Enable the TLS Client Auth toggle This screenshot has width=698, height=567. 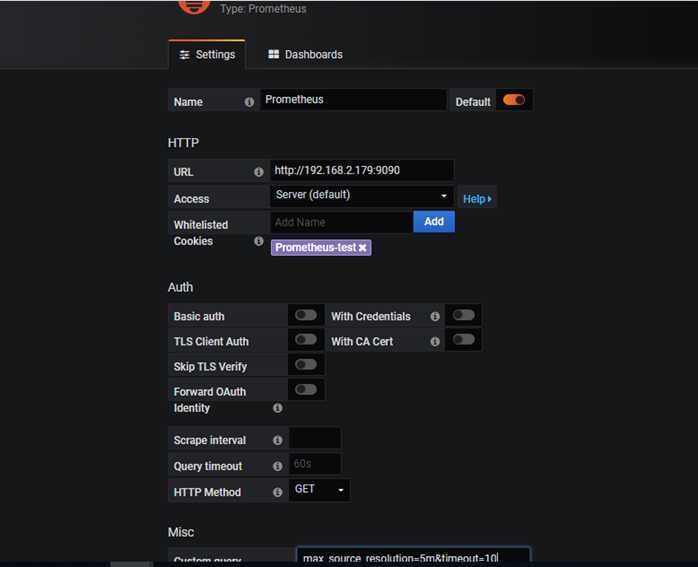(306, 340)
